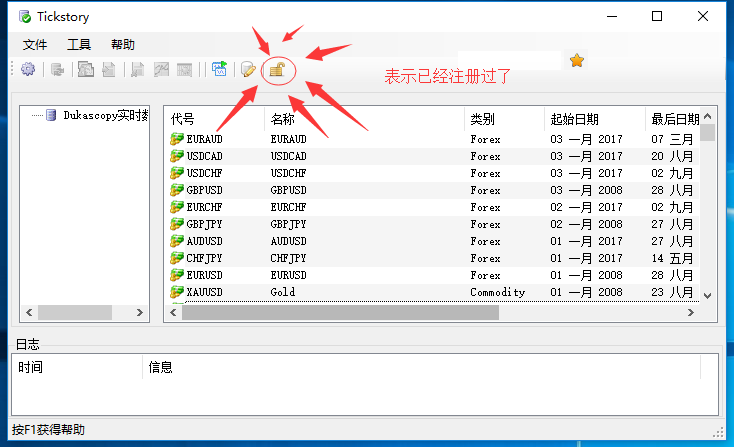Click the AUDUSD row icon
Viewport: 734px width, 447px height.
click(176, 241)
